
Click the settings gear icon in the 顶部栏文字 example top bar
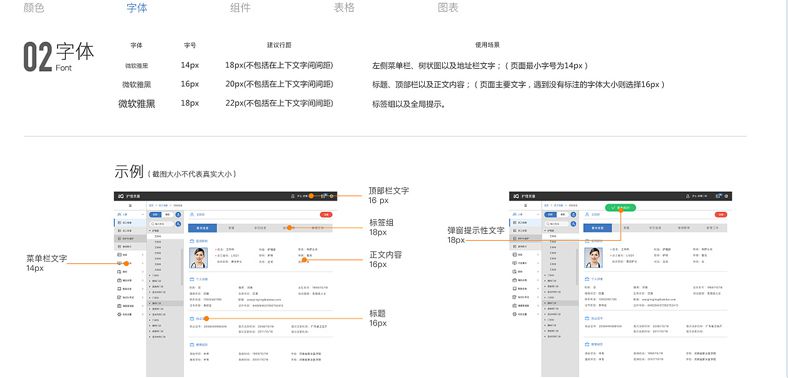click(x=332, y=196)
